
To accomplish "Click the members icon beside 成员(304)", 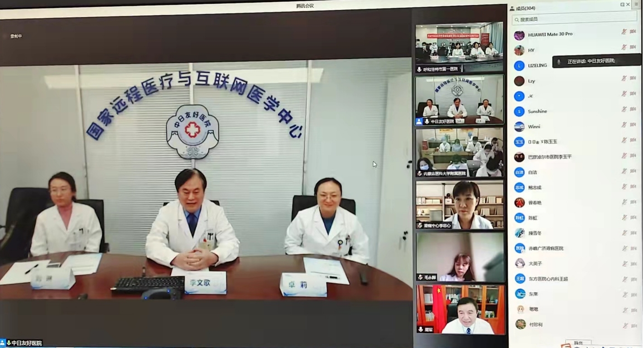I will [x=512, y=8].
